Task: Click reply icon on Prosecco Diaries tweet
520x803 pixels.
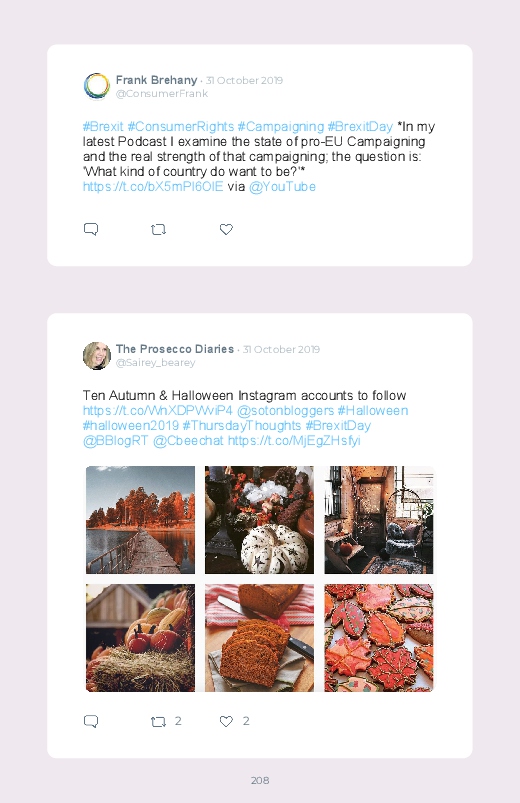Action: pos(91,721)
